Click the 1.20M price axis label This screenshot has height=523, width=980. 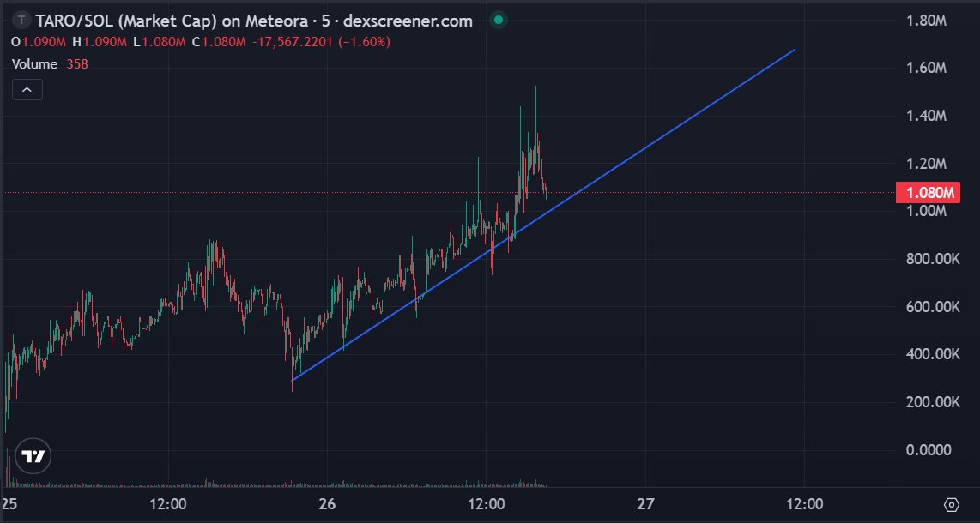[x=926, y=164]
